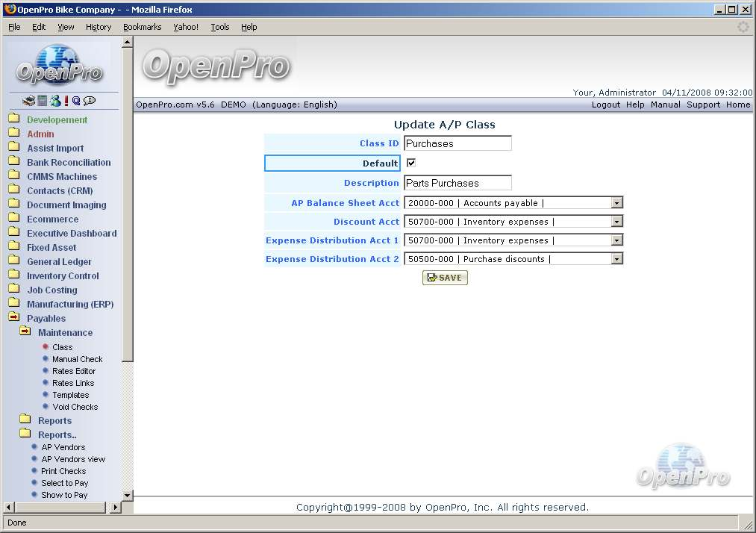Click the speech bubble info icon
756x533 pixels.
(90, 101)
